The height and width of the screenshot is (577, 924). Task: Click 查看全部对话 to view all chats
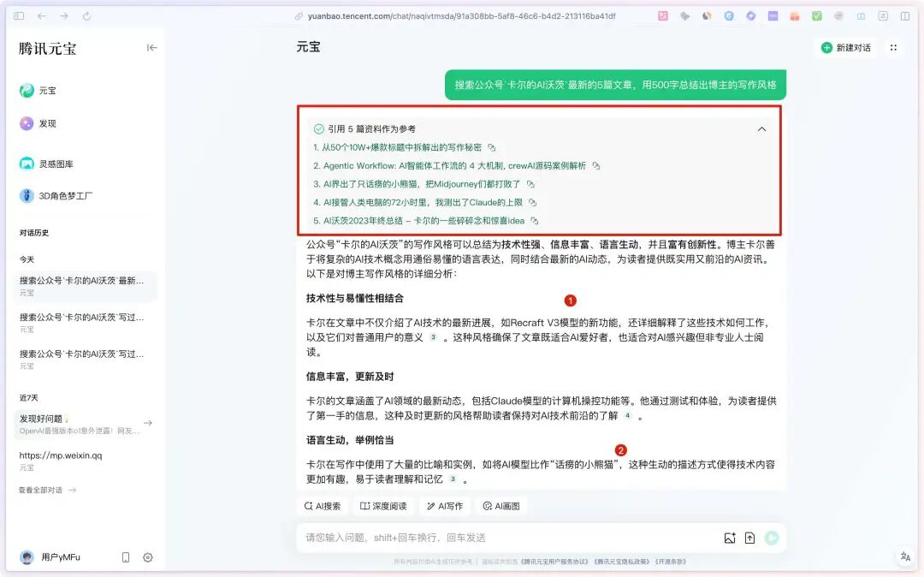tap(47, 490)
